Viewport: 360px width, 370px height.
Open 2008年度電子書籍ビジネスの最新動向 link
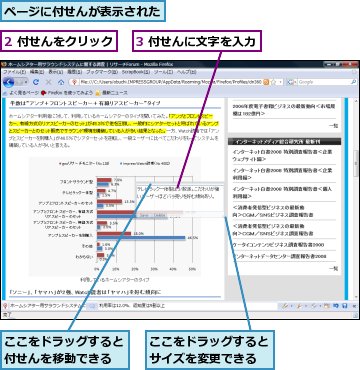coord(284,110)
